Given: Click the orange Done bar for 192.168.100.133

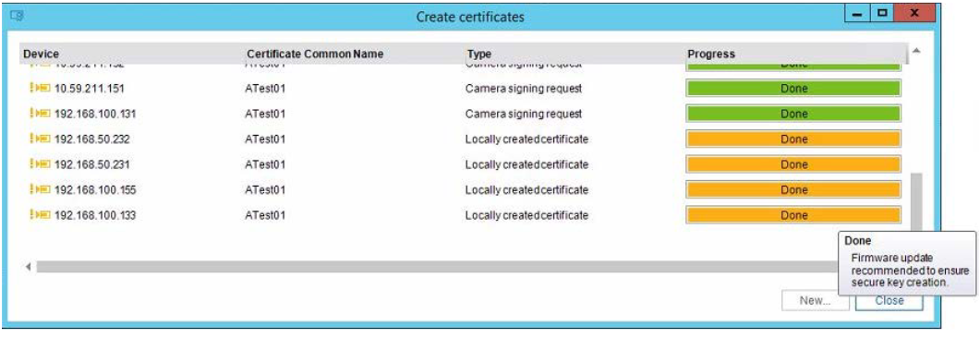Looking at the screenshot, I should 793,215.
